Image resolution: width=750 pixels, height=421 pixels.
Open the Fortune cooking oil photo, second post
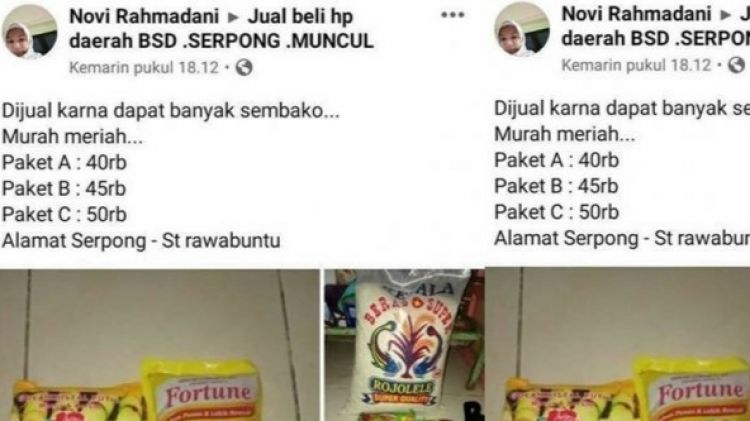click(x=618, y=344)
